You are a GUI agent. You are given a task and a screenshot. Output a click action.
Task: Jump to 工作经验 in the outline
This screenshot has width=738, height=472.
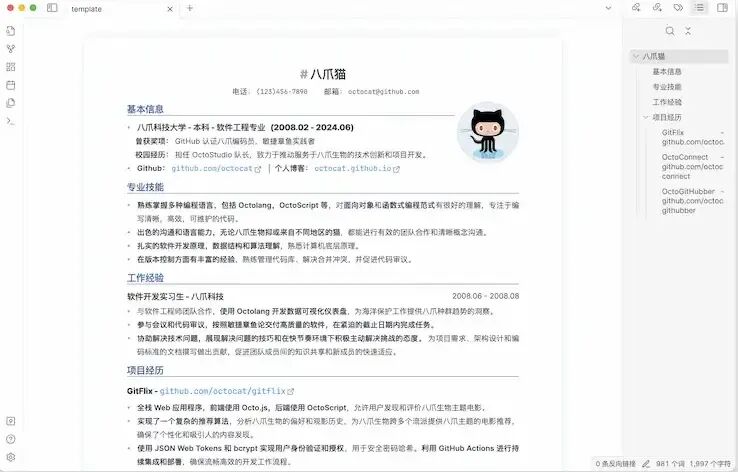point(667,102)
